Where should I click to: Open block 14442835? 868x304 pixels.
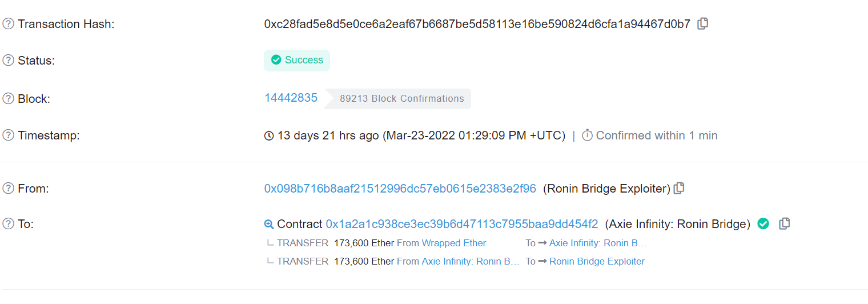pos(291,98)
